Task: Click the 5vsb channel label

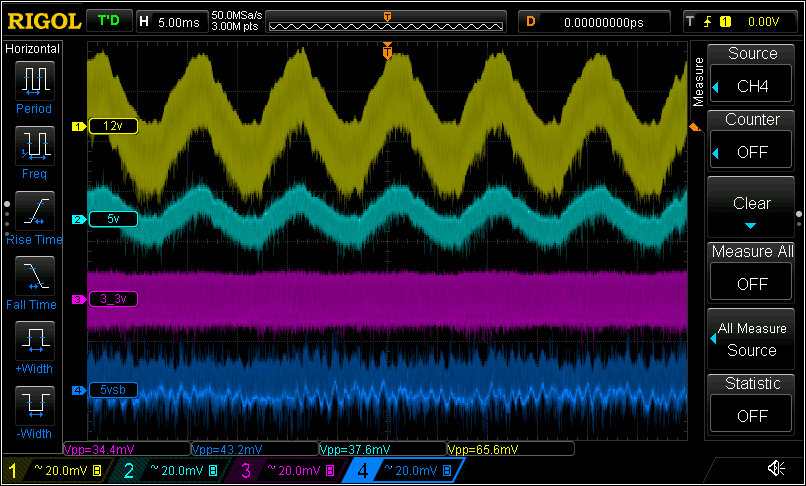Action: [114, 390]
